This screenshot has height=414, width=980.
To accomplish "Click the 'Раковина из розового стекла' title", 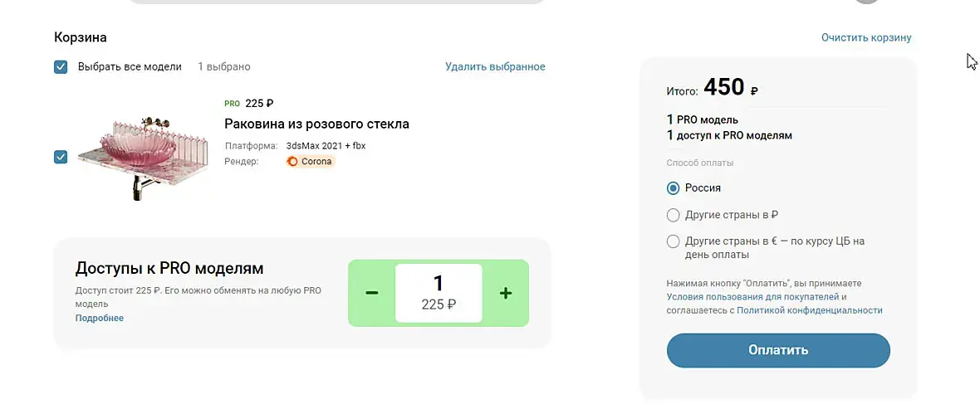I will (x=316, y=124).
